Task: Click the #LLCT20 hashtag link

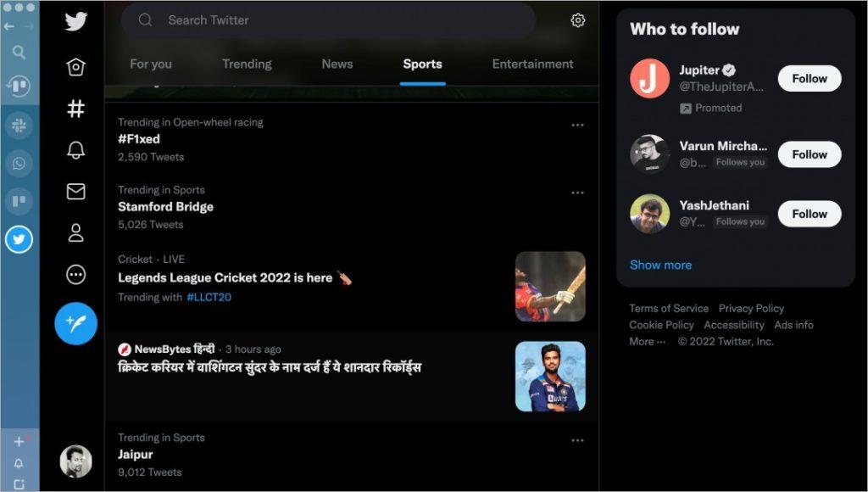Action: pos(209,298)
